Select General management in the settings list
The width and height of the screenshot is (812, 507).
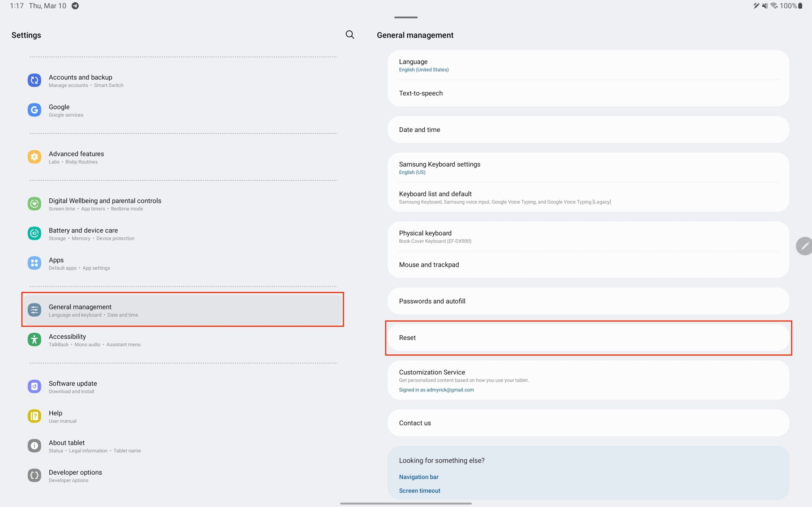point(183,310)
